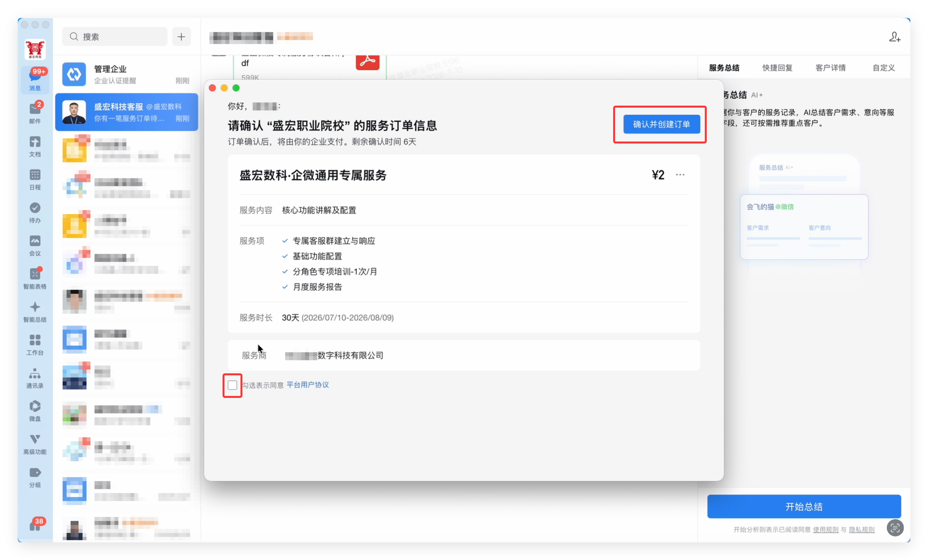Switch to the 自定义 tab
This screenshot has height=560, width=928.
883,68
